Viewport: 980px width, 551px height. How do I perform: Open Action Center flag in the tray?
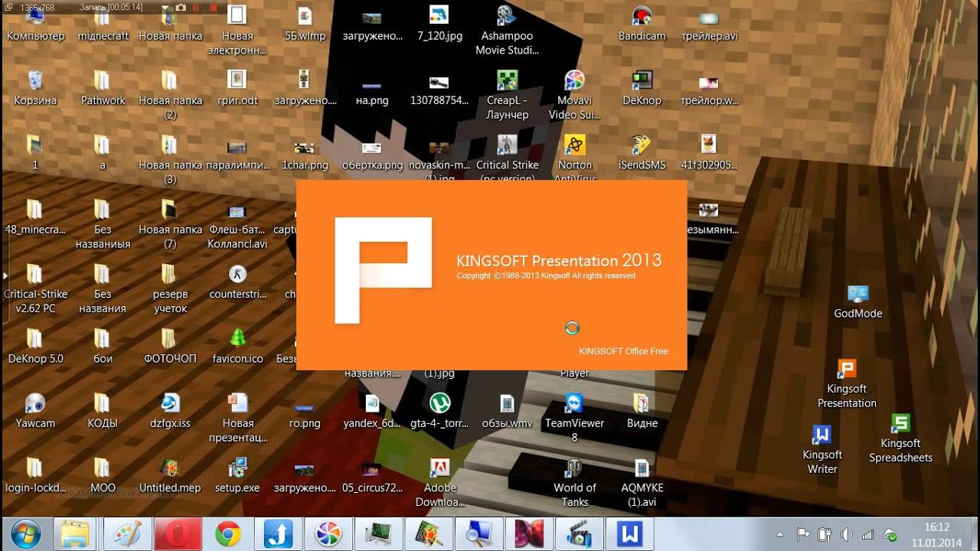click(x=803, y=534)
